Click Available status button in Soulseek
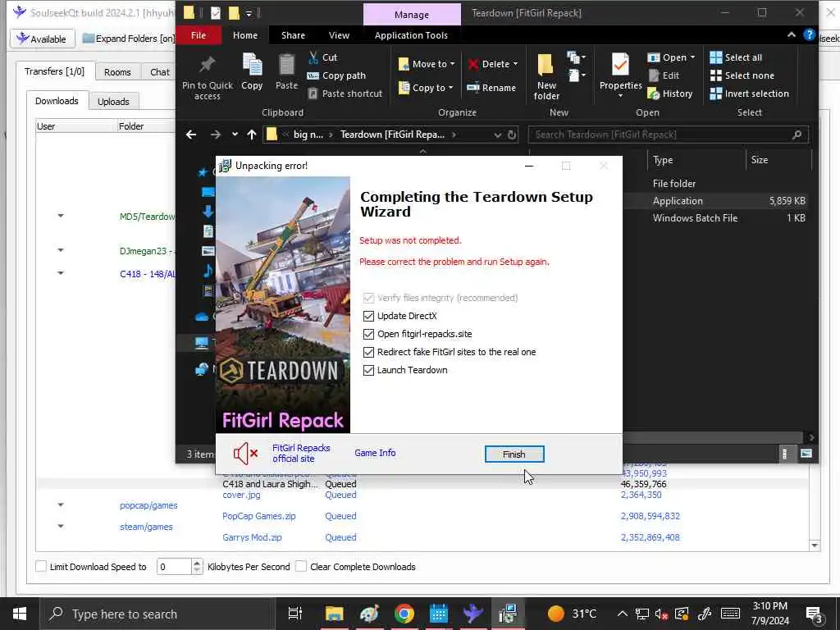This screenshot has width=840, height=630. tap(41, 39)
